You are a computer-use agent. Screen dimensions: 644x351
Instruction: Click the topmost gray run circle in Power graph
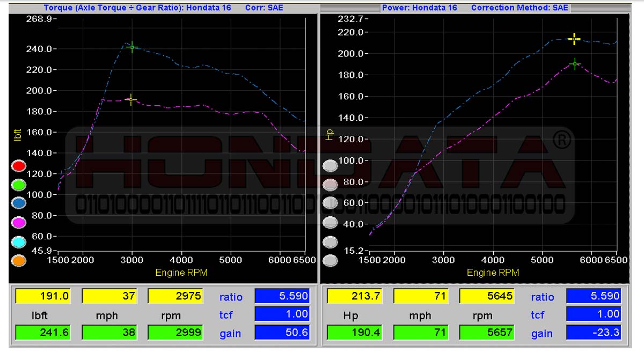coord(330,166)
